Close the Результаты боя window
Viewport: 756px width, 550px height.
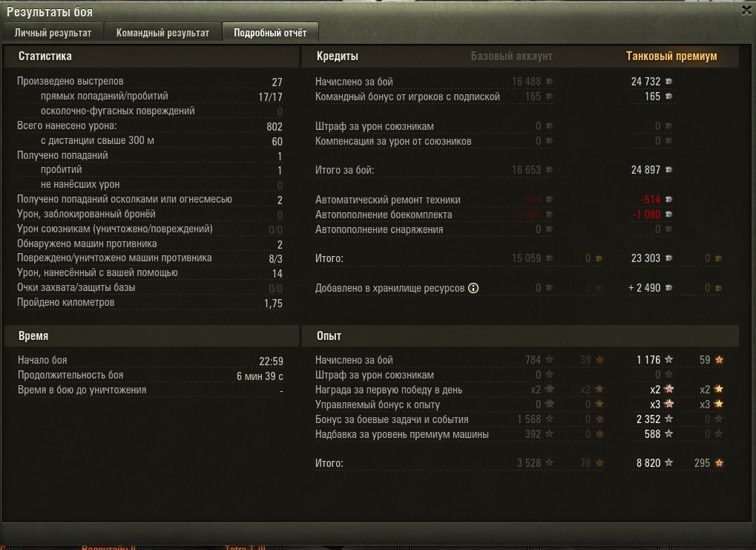click(746, 10)
